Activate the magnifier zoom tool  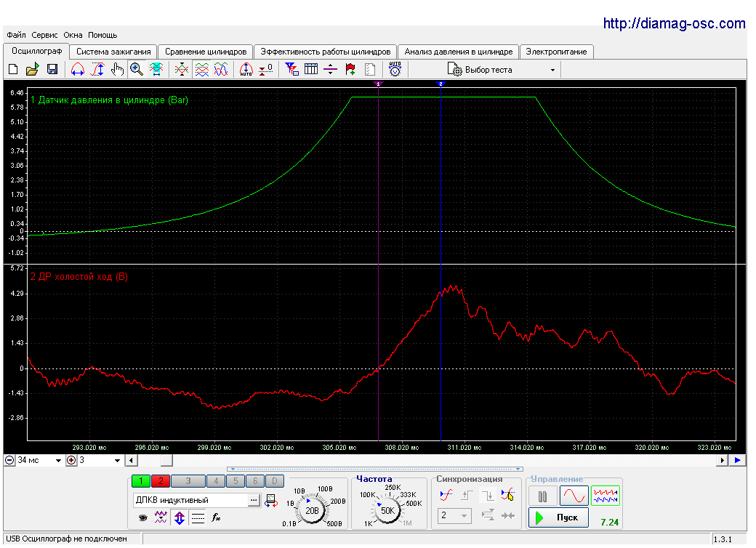tap(137, 70)
